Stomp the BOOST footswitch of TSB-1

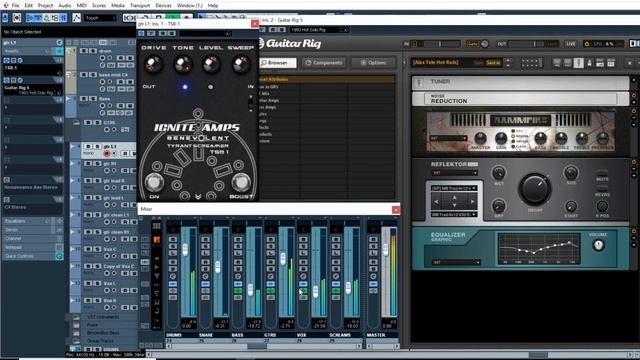tap(241, 182)
